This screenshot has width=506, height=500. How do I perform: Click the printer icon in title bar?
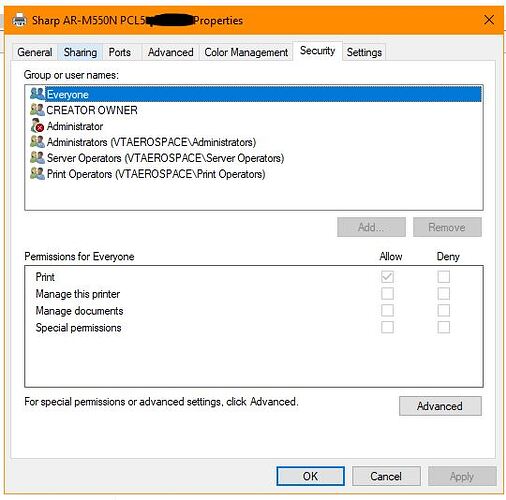tap(19, 20)
